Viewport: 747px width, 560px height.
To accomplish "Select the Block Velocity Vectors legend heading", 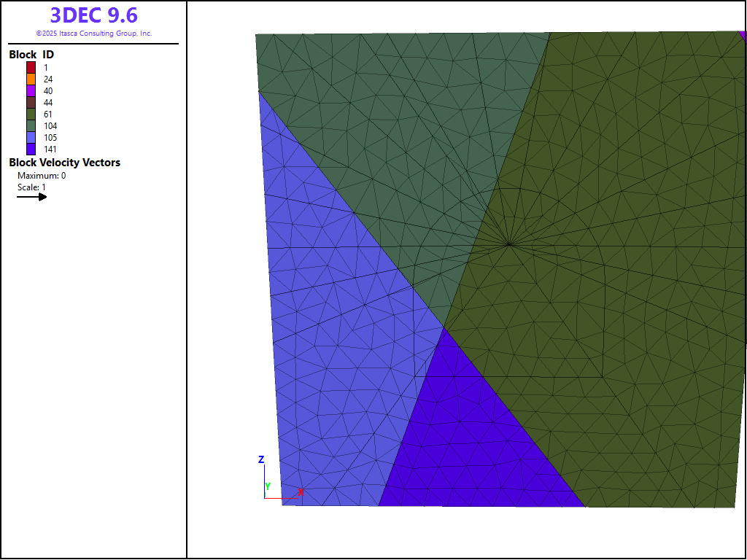I will [x=64, y=163].
